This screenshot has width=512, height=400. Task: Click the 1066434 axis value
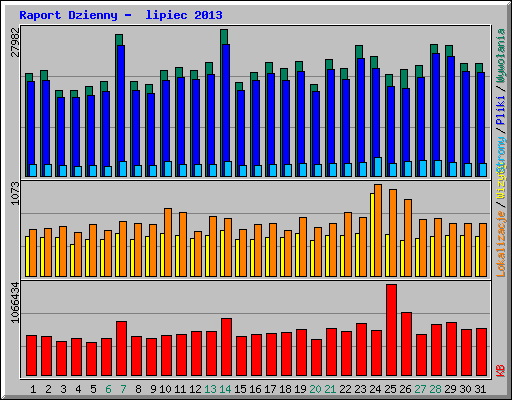(15, 303)
